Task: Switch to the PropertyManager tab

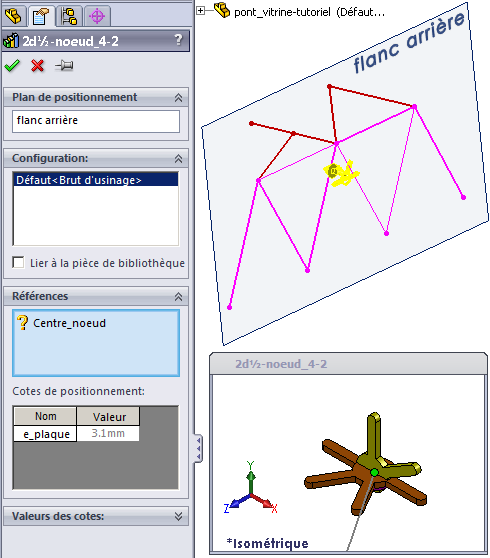Action: pos(41,16)
